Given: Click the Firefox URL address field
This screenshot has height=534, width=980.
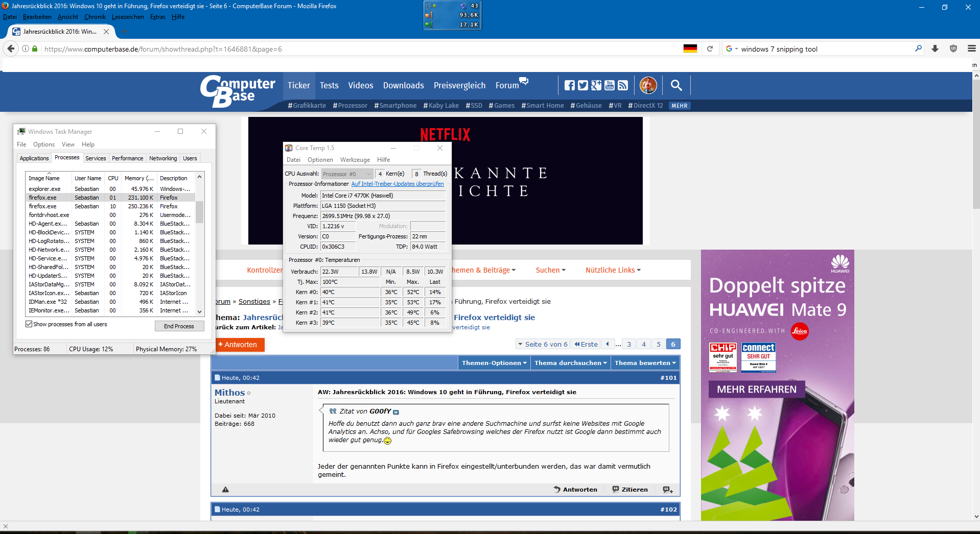Looking at the screenshot, I should coord(358,49).
